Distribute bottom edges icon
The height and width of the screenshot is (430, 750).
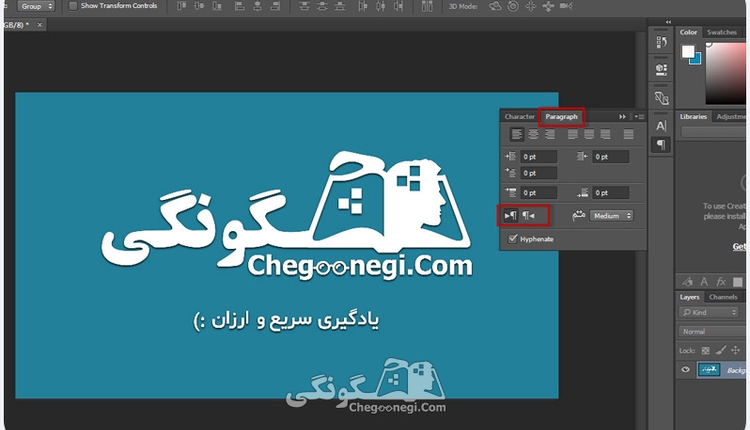(340, 6)
